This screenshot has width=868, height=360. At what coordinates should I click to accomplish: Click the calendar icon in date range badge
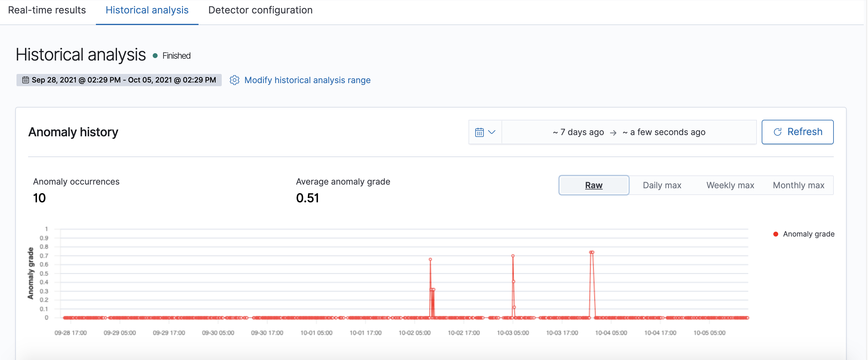[25, 80]
